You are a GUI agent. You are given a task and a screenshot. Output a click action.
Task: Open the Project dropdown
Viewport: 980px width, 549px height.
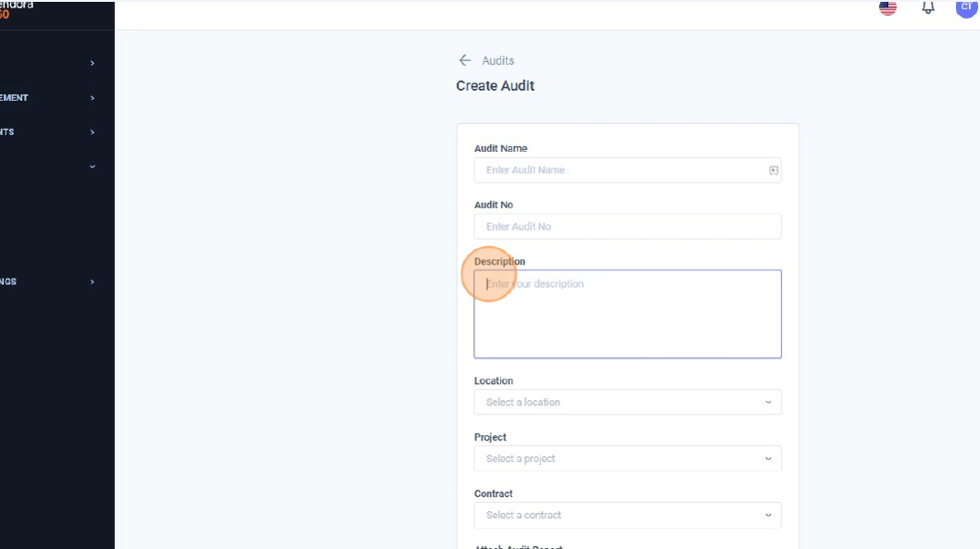627,458
